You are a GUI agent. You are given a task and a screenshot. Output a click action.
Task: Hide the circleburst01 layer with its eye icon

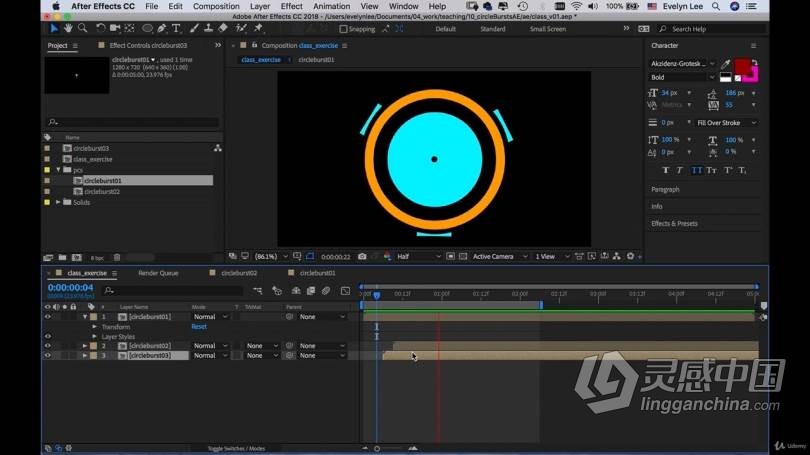(x=47, y=317)
